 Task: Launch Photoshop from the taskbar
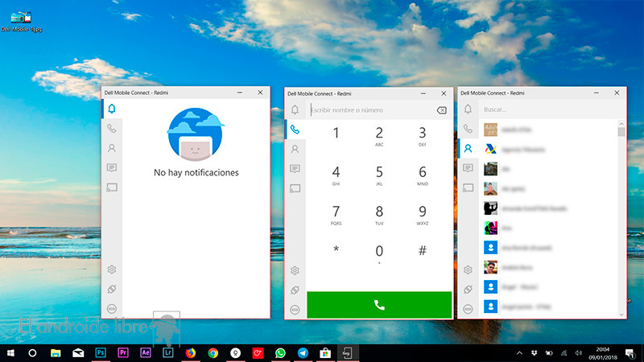(x=101, y=353)
